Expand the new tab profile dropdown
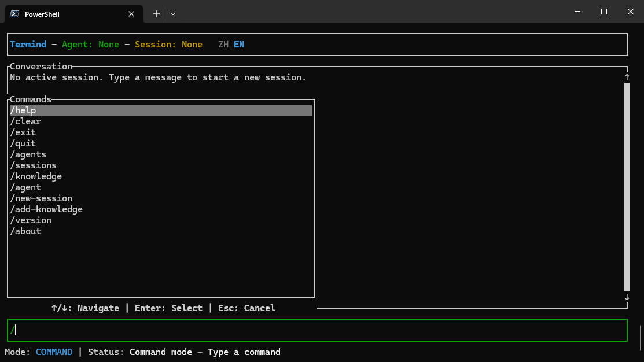644x362 pixels. click(x=173, y=14)
